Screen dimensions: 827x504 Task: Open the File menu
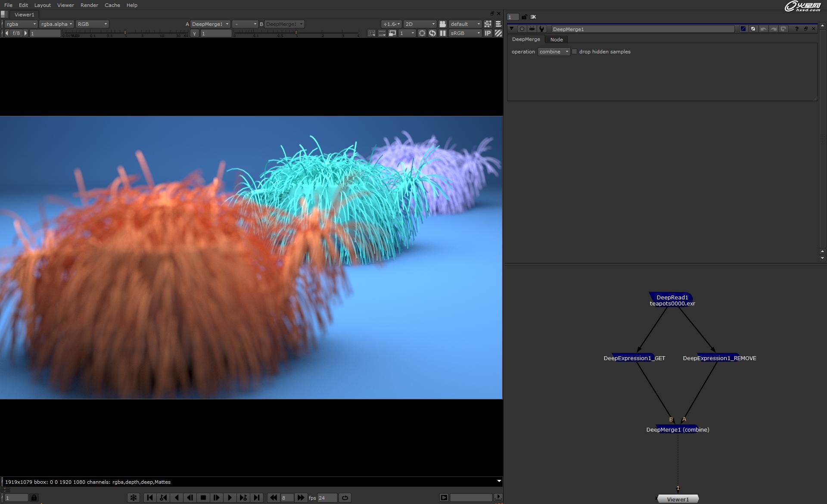[8, 5]
